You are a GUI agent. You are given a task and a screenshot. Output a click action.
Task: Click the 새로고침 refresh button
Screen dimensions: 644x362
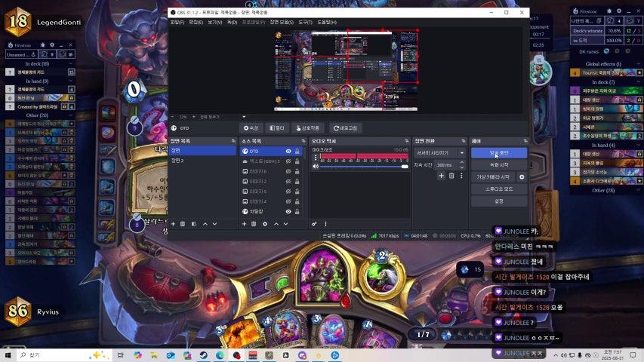[x=345, y=128]
